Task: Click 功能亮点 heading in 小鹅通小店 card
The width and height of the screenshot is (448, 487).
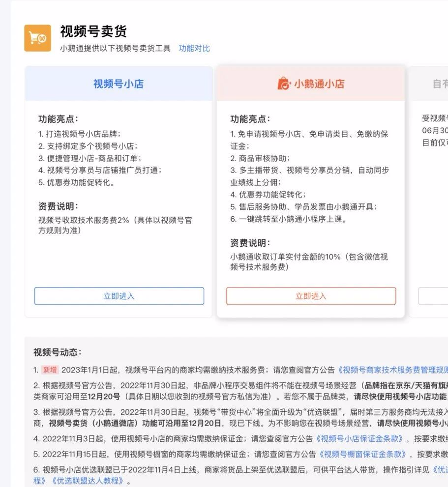Action: [250, 118]
